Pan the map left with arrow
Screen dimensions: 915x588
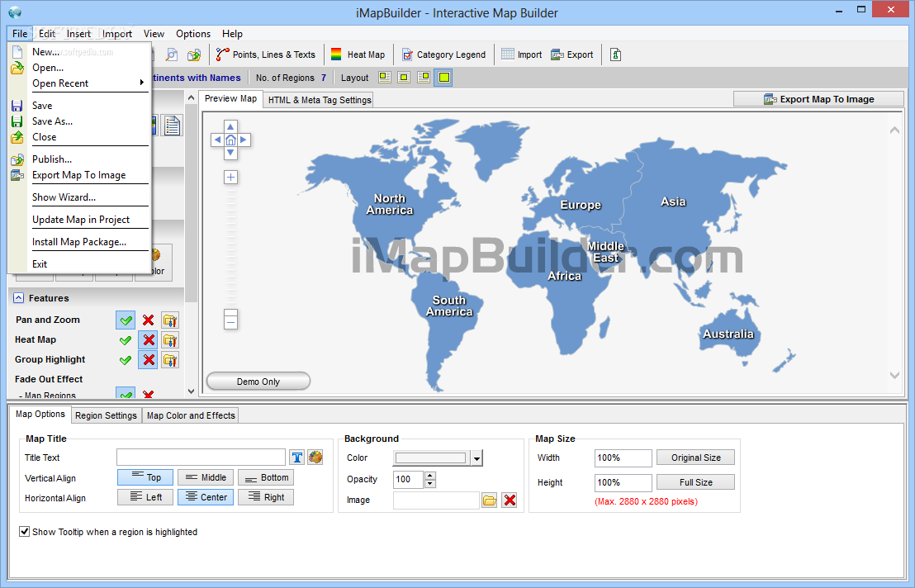[218, 140]
